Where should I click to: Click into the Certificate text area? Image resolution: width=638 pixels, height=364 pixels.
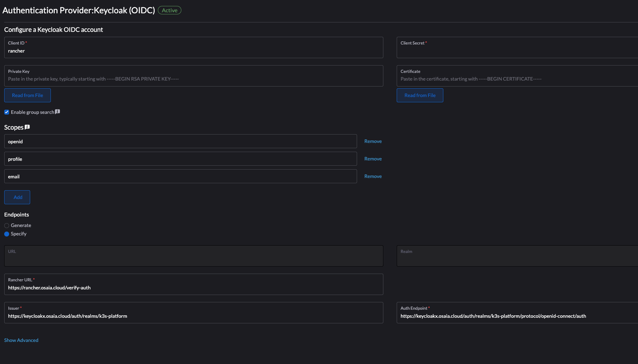pyautogui.click(x=517, y=76)
